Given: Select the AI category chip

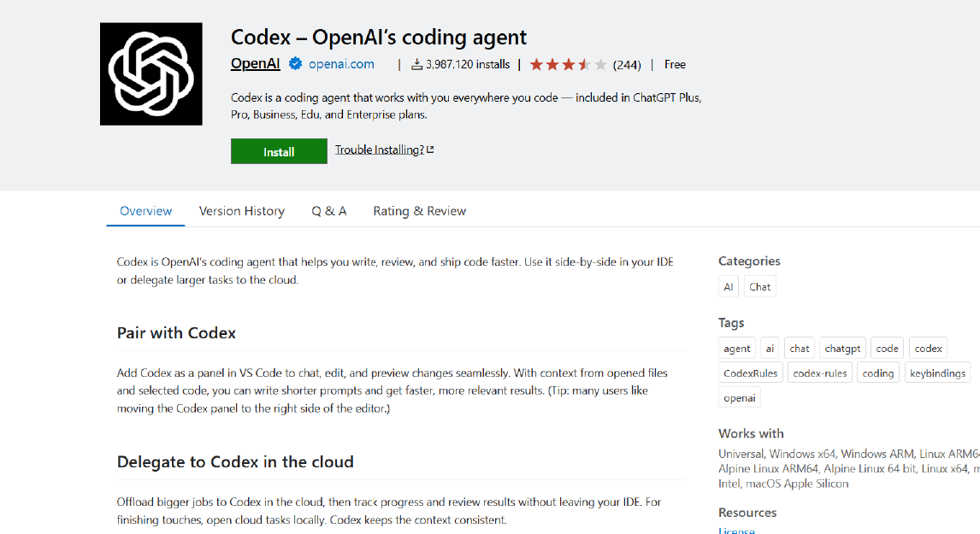Looking at the screenshot, I should (x=728, y=286).
